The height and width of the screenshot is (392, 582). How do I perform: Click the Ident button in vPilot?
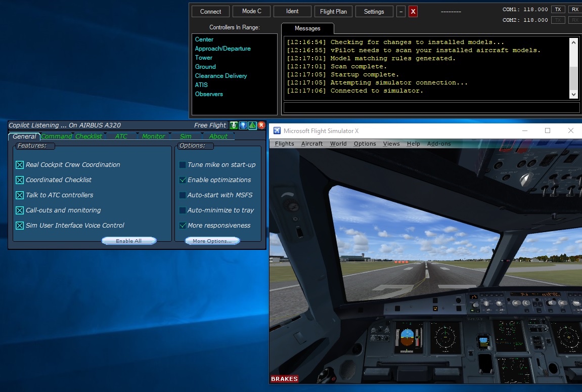tap(292, 12)
